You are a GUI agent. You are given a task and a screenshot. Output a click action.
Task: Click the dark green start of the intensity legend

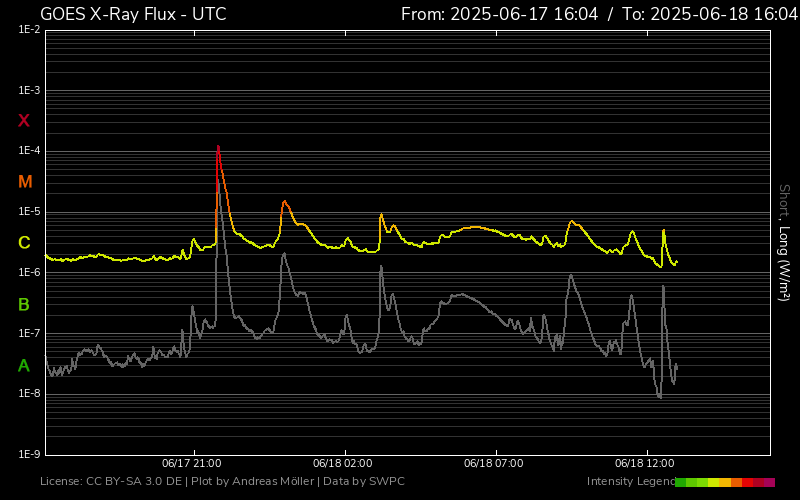681,482
